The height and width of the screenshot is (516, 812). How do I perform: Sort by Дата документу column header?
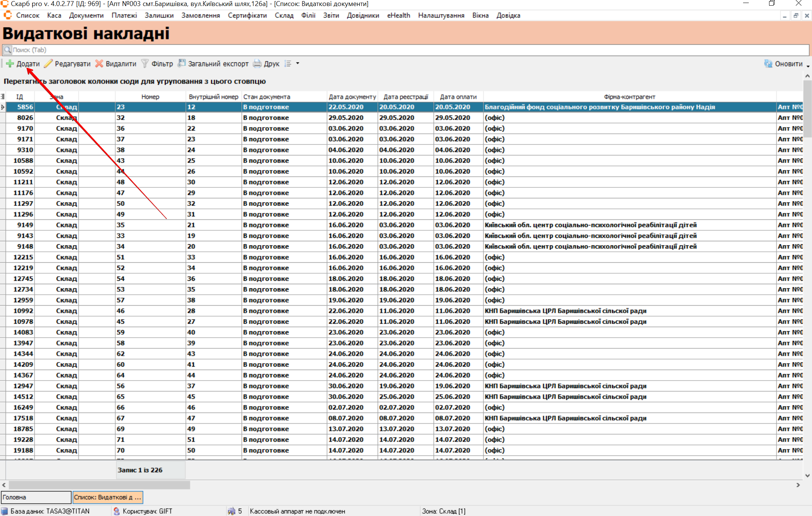click(352, 97)
